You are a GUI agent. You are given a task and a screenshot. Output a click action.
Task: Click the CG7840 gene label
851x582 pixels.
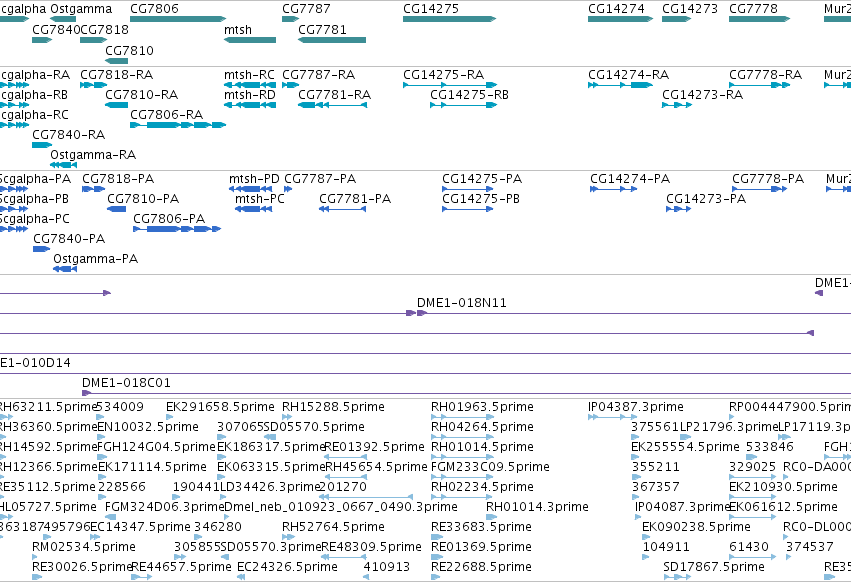coord(56,29)
